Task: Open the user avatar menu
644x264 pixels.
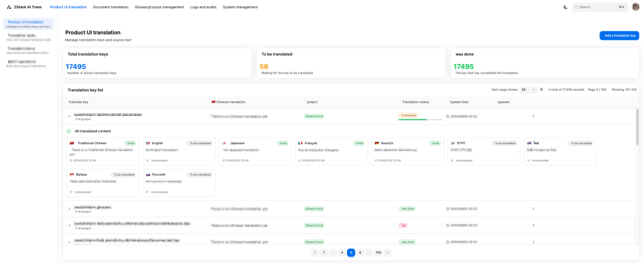Action: pyautogui.click(x=635, y=7)
